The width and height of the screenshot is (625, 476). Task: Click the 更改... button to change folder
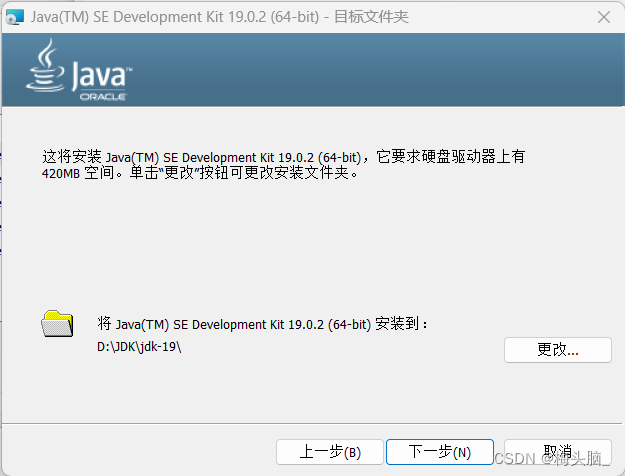(558, 350)
